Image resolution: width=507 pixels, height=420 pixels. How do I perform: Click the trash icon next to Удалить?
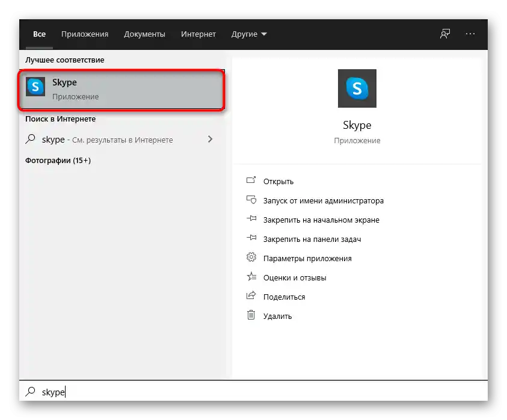[x=251, y=315]
